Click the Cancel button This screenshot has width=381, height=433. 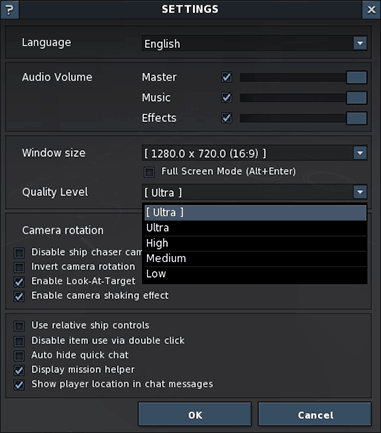[x=315, y=414]
